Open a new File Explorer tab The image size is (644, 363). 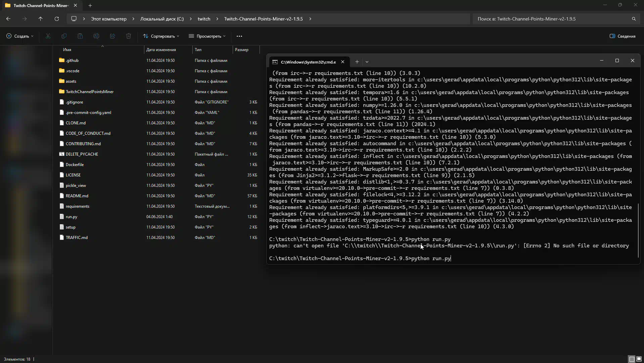click(90, 5)
